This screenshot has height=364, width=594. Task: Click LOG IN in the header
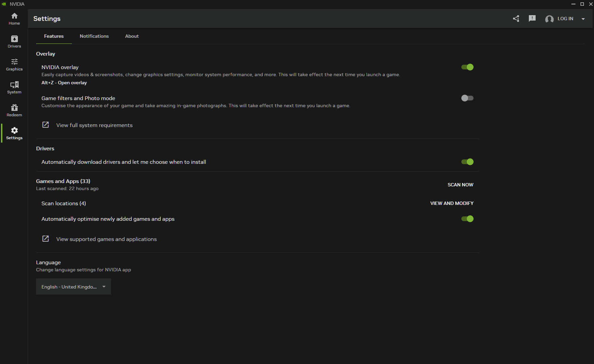tap(565, 19)
